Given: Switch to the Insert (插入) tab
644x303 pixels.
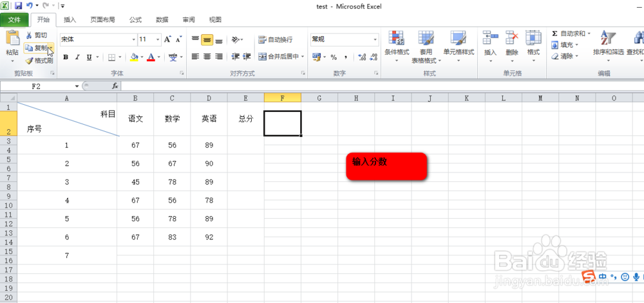Looking at the screenshot, I should 70,20.
